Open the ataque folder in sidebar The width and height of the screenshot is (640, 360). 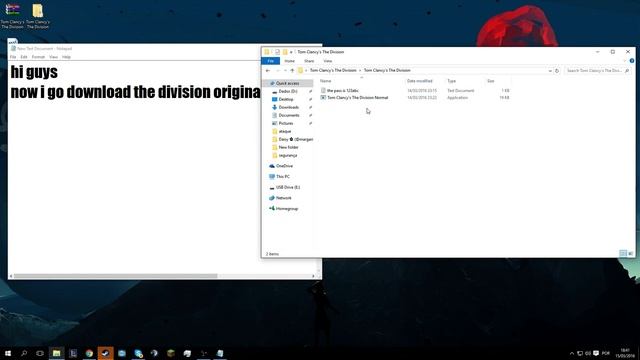[x=284, y=131]
